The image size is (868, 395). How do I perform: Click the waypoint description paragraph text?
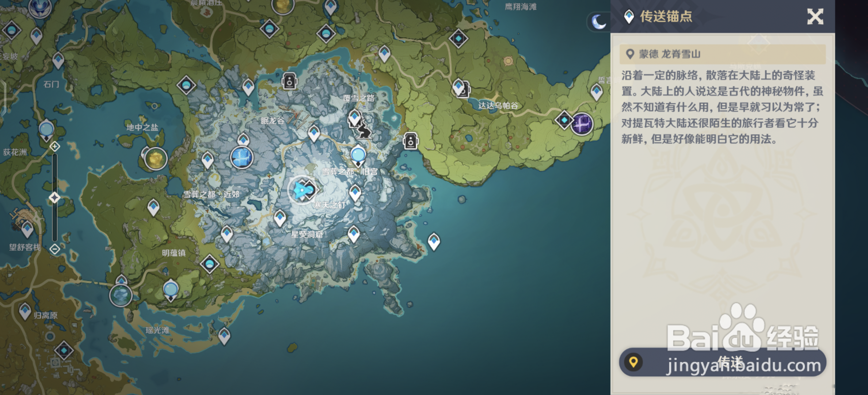coord(722,107)
